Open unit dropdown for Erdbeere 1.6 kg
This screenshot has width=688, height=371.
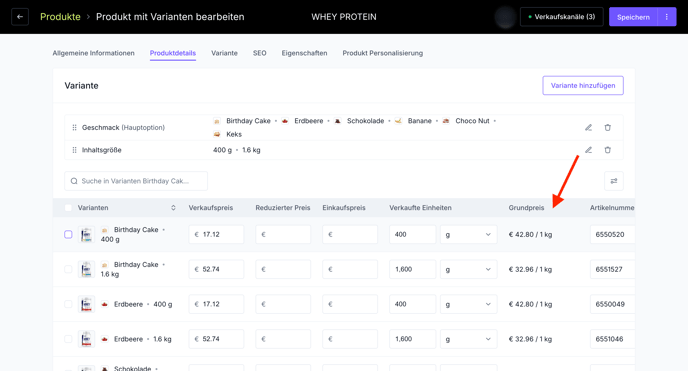[x=469, y=339]
